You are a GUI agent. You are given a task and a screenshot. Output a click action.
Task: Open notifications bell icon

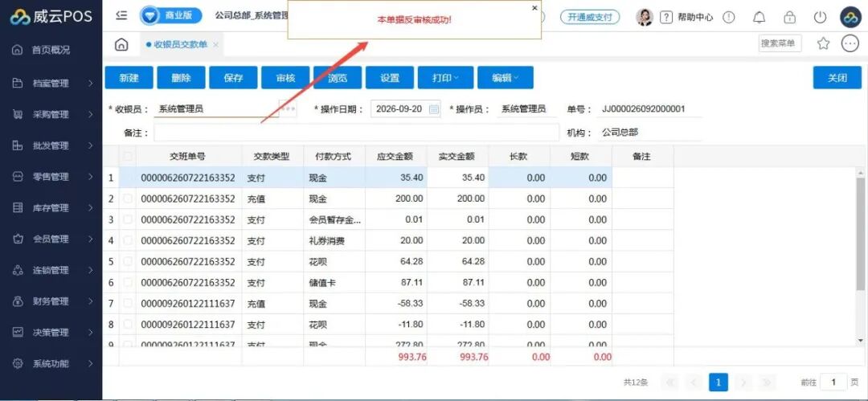tap(759, 17)
